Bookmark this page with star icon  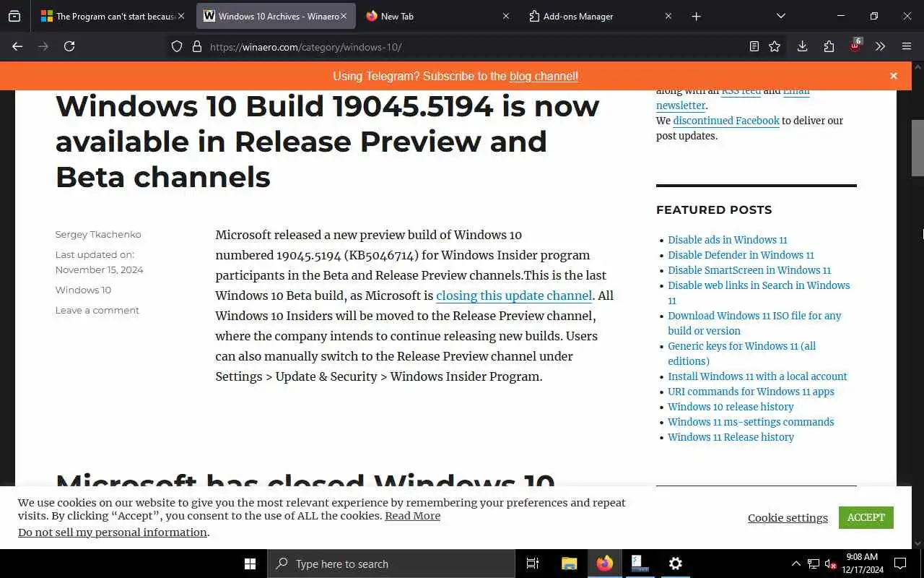click(x=775, y=46)
